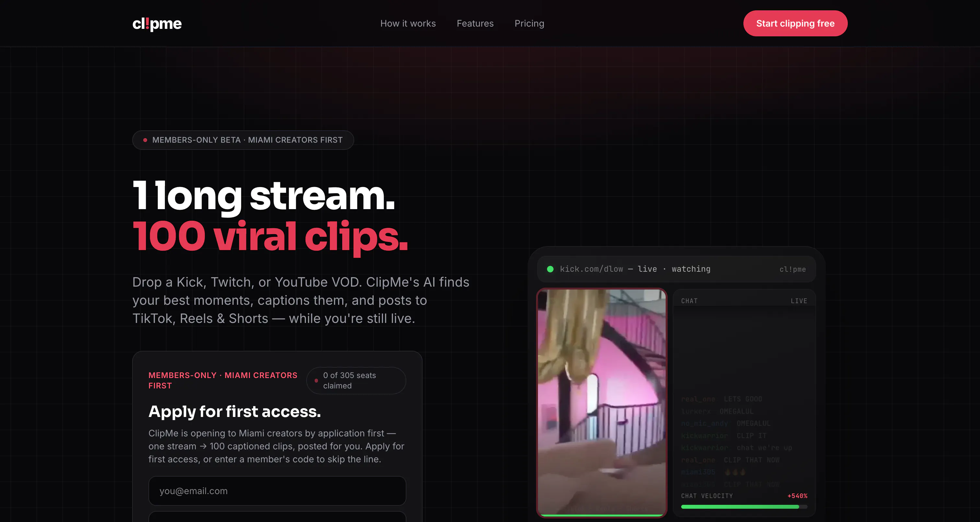Open the How it works page
The width and height of the screenshot is (980, 522).
click(408, 24)
